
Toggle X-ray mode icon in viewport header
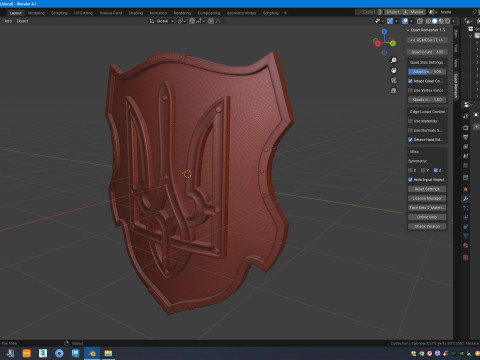click(420, 21)
